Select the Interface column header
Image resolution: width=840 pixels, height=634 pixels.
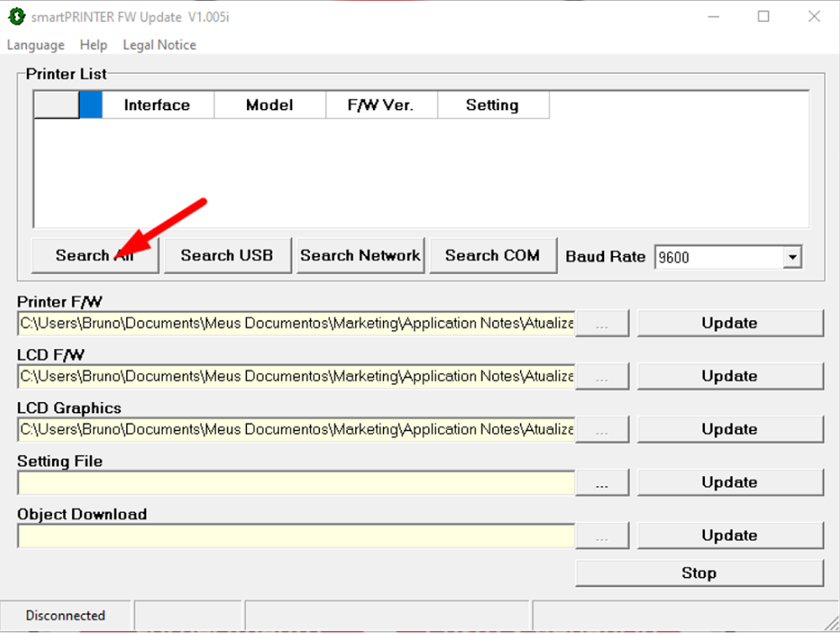[157, 106]
